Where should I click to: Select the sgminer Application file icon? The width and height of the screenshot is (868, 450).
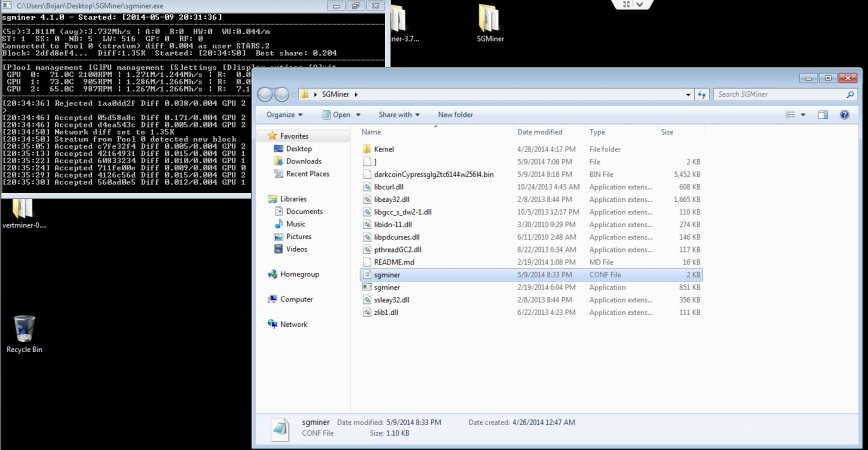tap(366, 287)
